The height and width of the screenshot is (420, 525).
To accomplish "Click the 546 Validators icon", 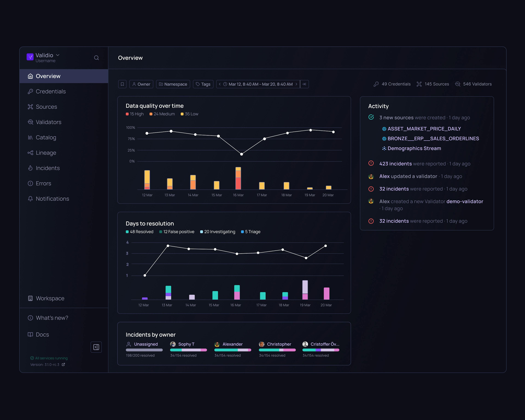I will (458, 84).
